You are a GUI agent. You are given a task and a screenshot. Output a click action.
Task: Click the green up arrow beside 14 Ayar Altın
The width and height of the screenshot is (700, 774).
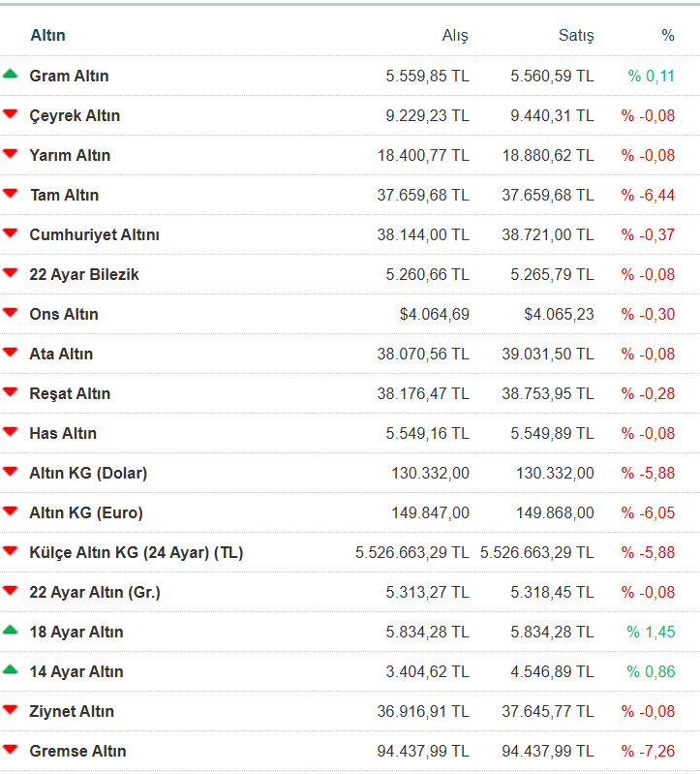point(11,669)
